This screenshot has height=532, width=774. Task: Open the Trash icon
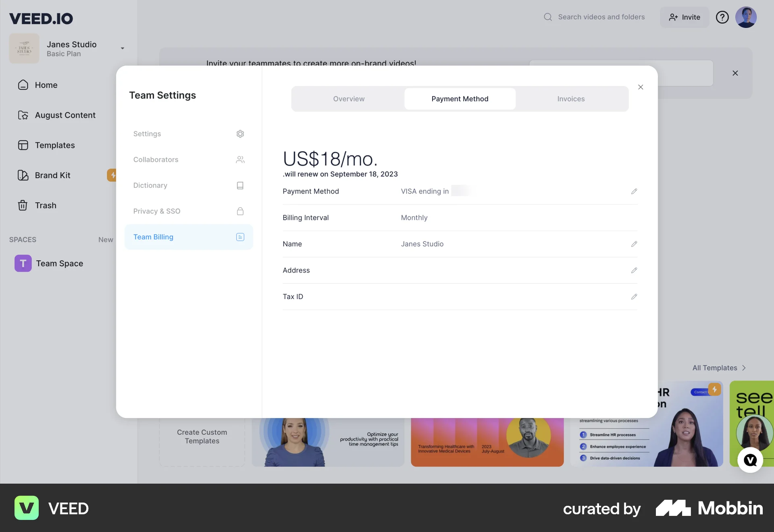coord(23,206)
